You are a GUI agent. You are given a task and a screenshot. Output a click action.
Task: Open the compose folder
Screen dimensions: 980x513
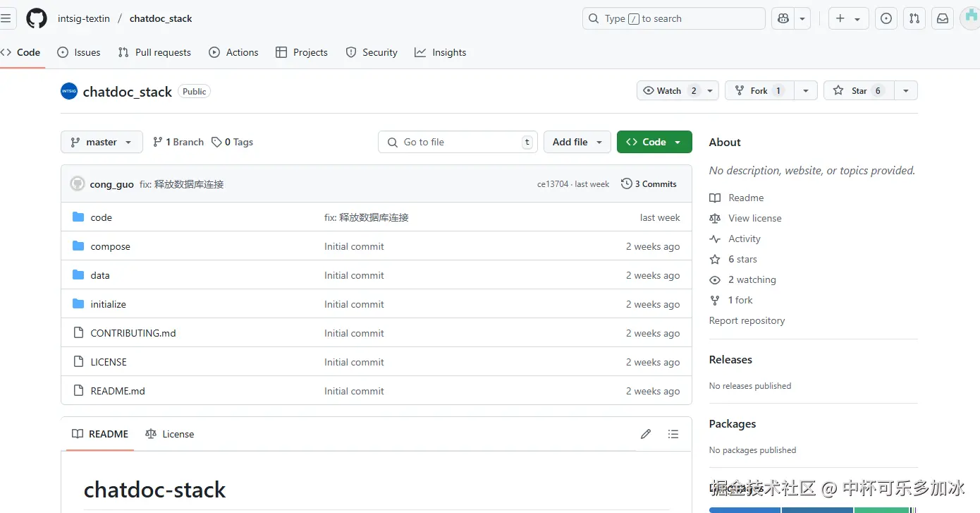point(111,246)
